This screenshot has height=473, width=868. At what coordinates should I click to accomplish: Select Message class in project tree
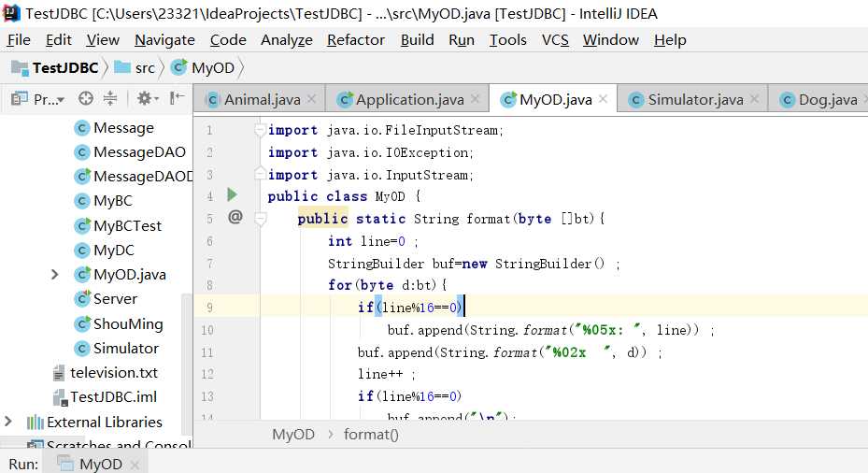tap(114, 128)
